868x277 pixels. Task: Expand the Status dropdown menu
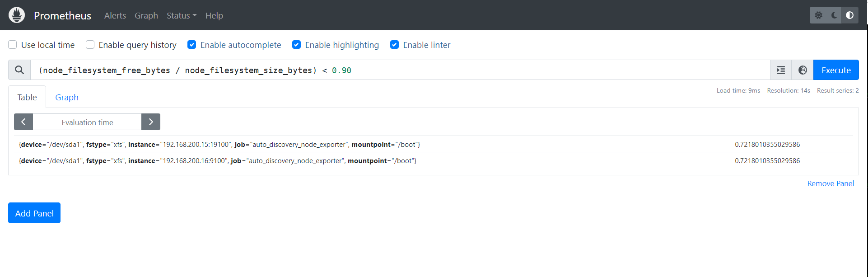point(182,15)
